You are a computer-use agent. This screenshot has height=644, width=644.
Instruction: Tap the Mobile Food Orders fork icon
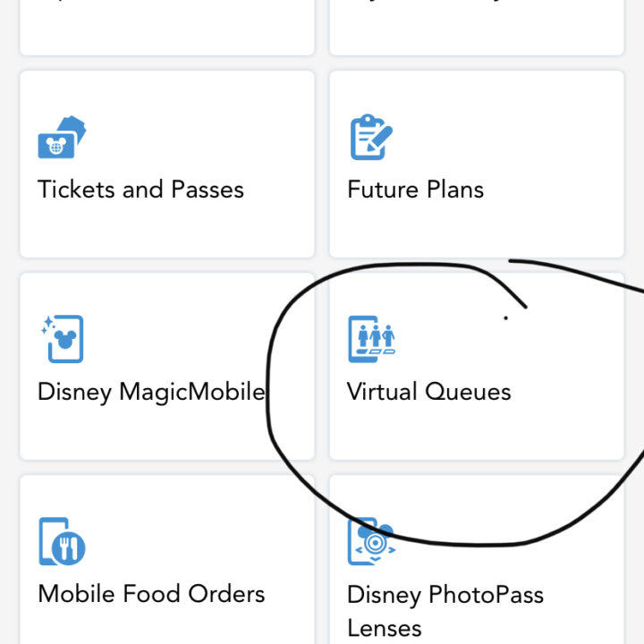62,541
